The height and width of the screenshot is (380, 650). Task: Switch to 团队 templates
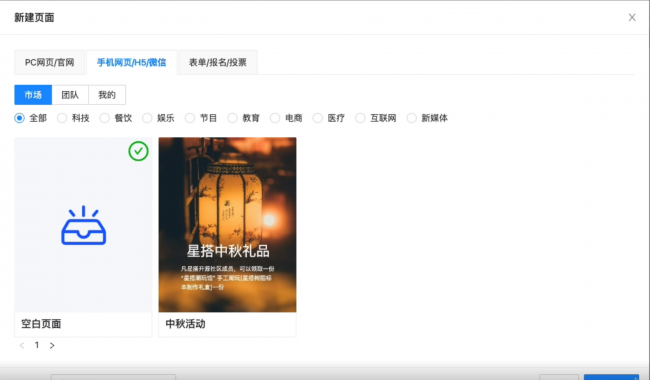tap(70, 95)
